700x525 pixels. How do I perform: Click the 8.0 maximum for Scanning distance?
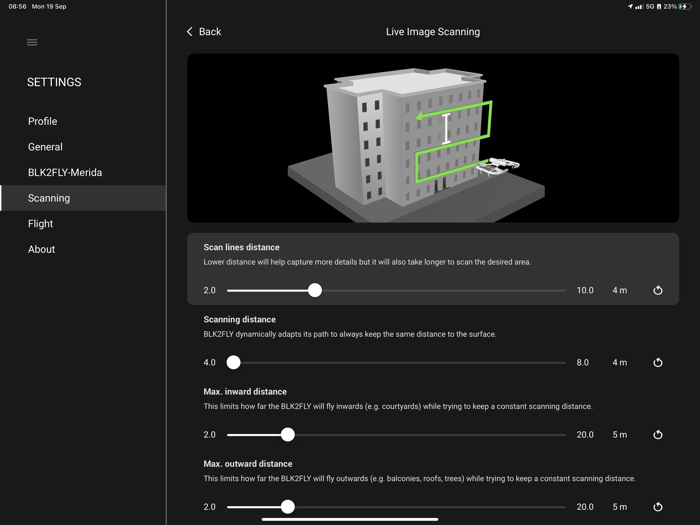tap(583, 362)
